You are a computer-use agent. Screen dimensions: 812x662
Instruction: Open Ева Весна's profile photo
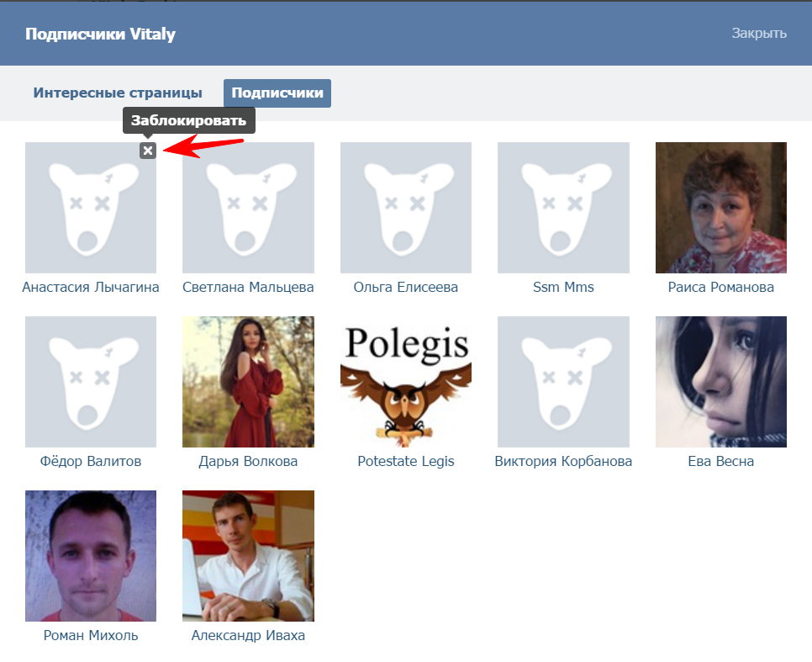pyautogui.click(x=720, y=382)
